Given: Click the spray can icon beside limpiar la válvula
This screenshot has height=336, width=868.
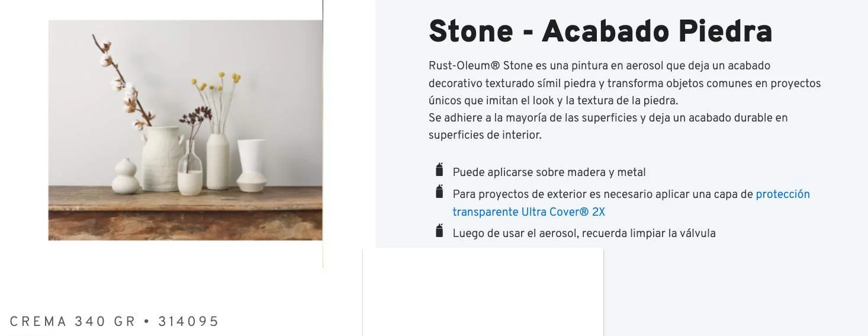Looking at the screenshot, I should 439,231.
